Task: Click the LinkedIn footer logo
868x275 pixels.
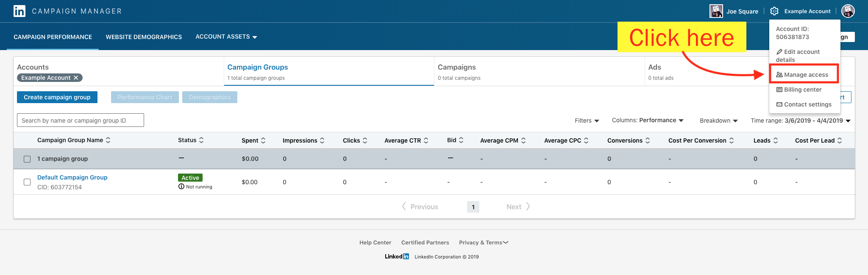Action: (397, 256)
